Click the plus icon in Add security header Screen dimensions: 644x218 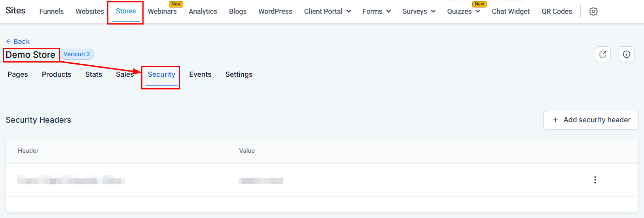555,120
